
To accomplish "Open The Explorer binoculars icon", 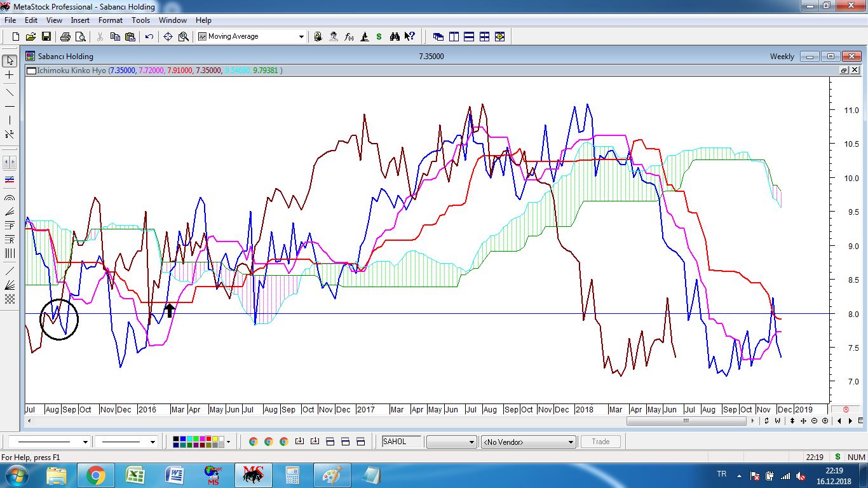I will click(394, 37).
